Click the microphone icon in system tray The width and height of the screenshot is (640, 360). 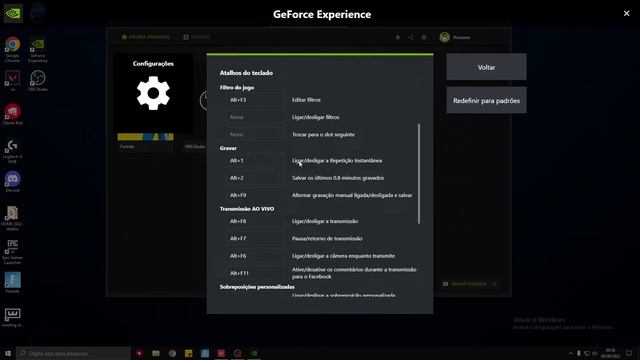click(578, 353)
